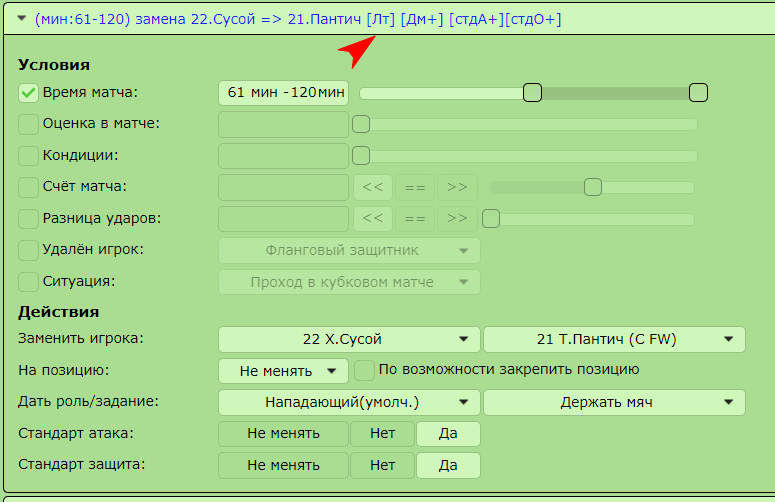Select == operator for Счёт матча
The height and width of the screenshot is (502, 775).
pyautogui.click(x=415, y=187)
